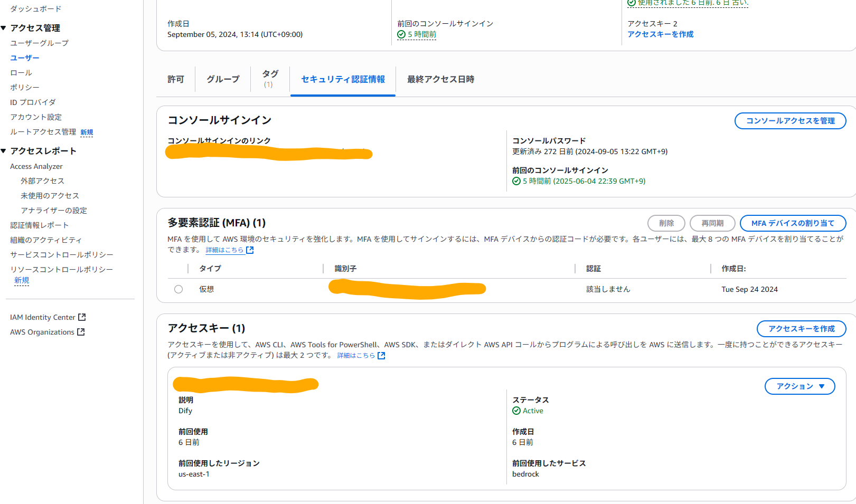Click MFA デバイスの割り当て button
Screen dimensions: 856x504
pos(793,223)
